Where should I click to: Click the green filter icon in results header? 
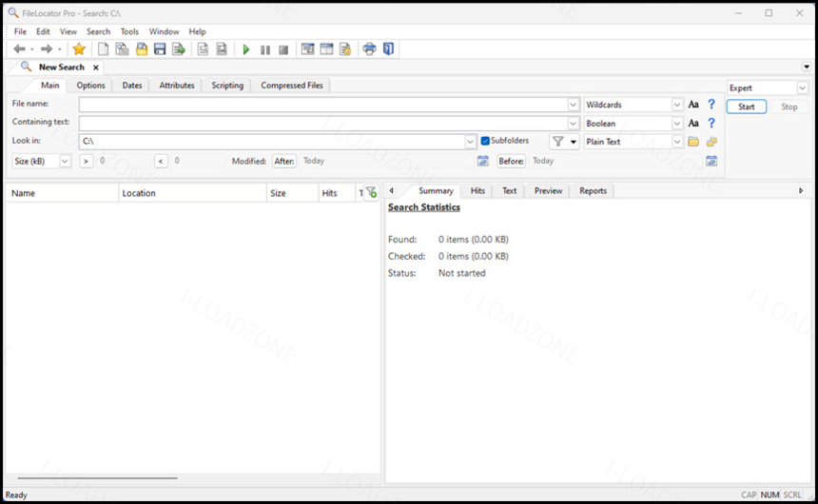coord(371,192)
